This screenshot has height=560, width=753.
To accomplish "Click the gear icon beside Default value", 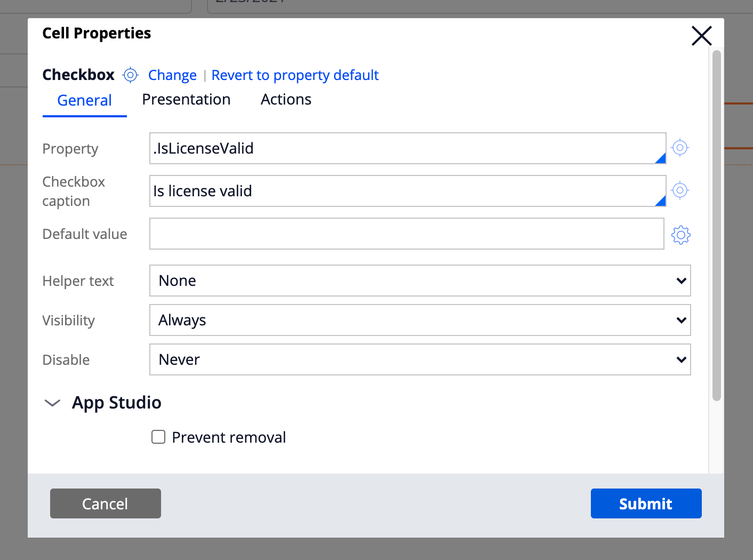I will point(680,235).
